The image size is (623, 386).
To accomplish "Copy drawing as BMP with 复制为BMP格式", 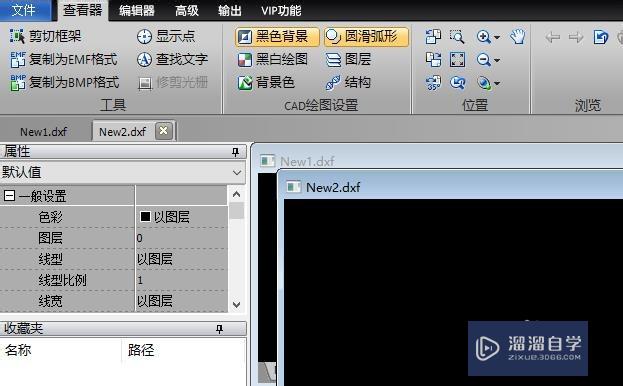I will (64, 83).
